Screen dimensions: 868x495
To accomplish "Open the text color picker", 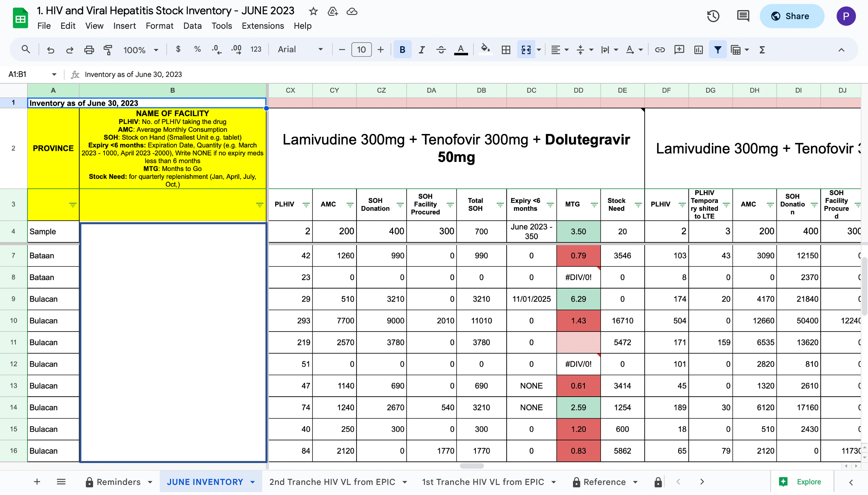I will (x=461, y=50).
